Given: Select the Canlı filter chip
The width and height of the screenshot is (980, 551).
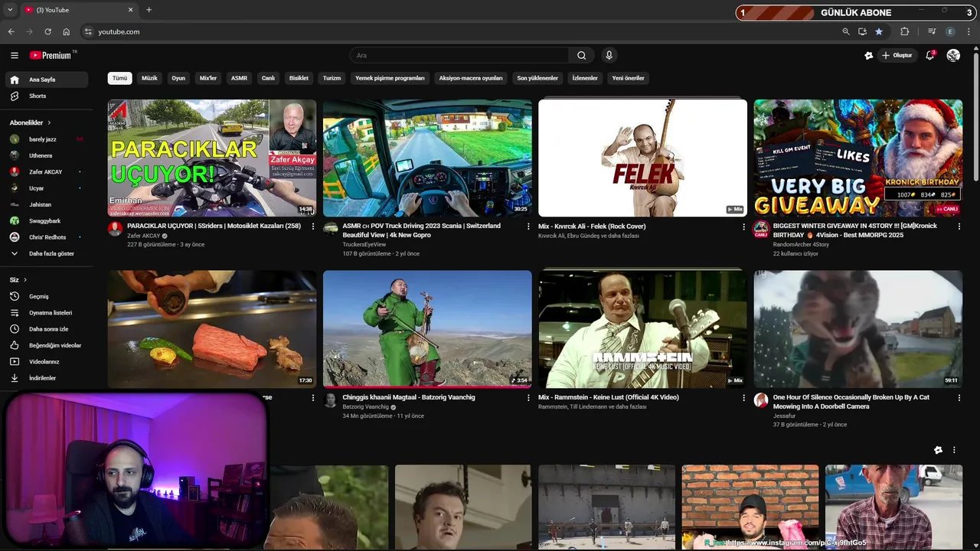Looking at the screenshot, I should [x=268, y=78].
